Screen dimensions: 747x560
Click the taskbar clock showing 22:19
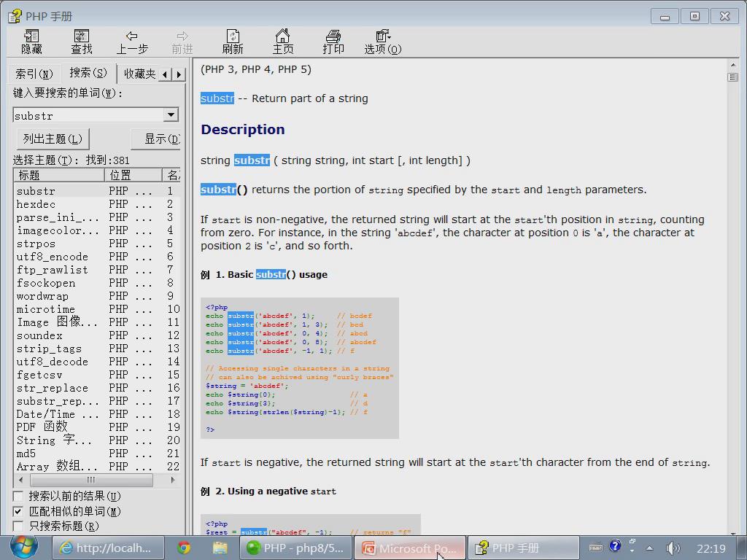click(x=711, y=548)
